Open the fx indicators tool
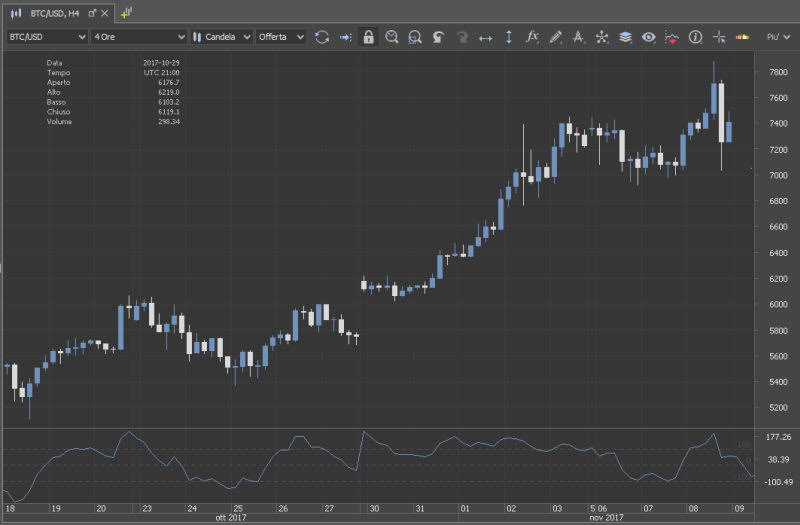 (532, 37)
